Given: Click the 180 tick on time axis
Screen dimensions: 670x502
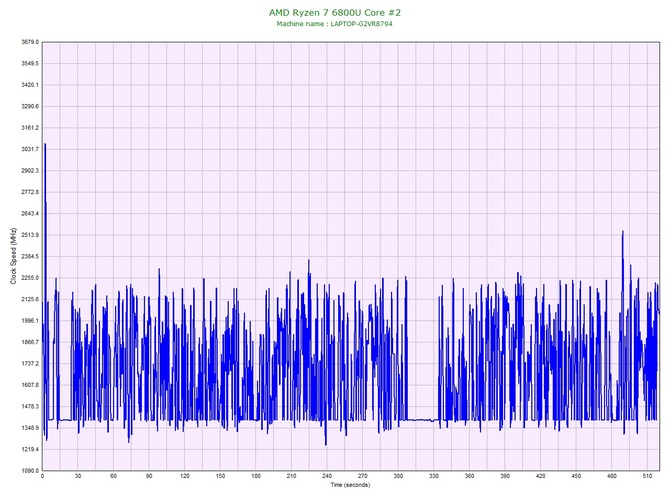Looking at the screenshot, I should pos(256,476).
